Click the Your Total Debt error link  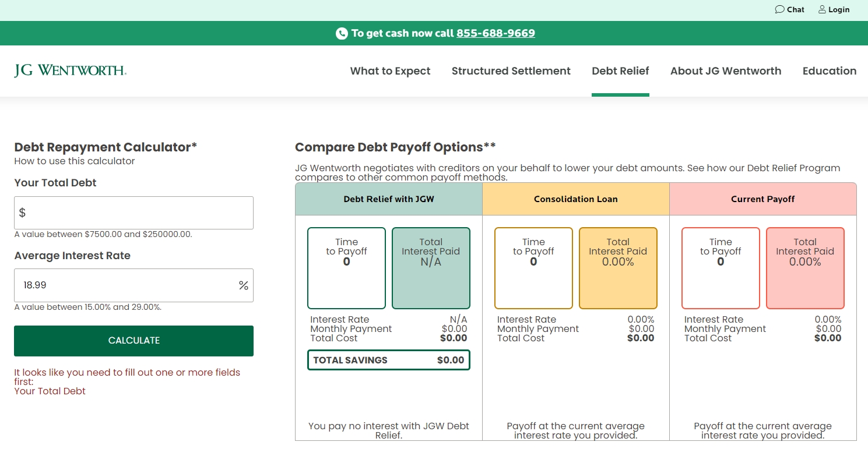pyautogui.click(x=50, y=391)
